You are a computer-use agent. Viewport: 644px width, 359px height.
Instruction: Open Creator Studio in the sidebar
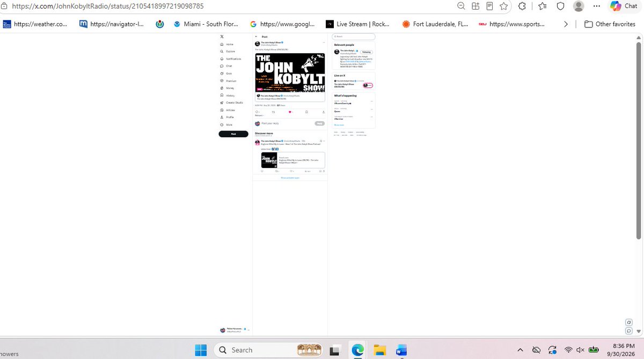(x=231, y=102)
